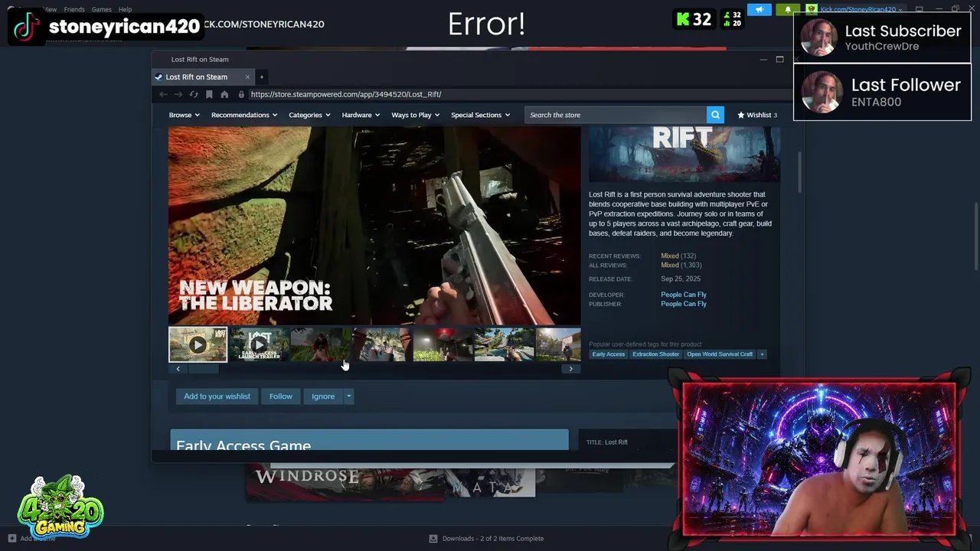980x551 pixels.
Task: Click the blue store search magnifier button
Action: point(715,115)
